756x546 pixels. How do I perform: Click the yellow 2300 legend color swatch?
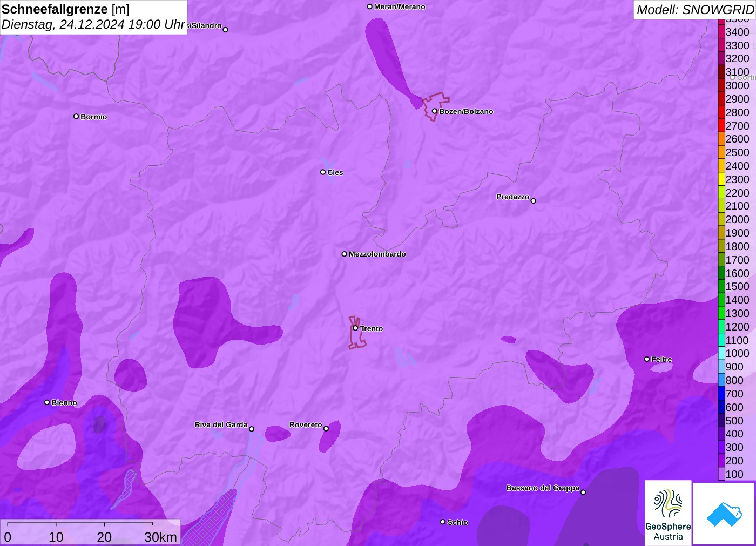[x=721, y=179]
